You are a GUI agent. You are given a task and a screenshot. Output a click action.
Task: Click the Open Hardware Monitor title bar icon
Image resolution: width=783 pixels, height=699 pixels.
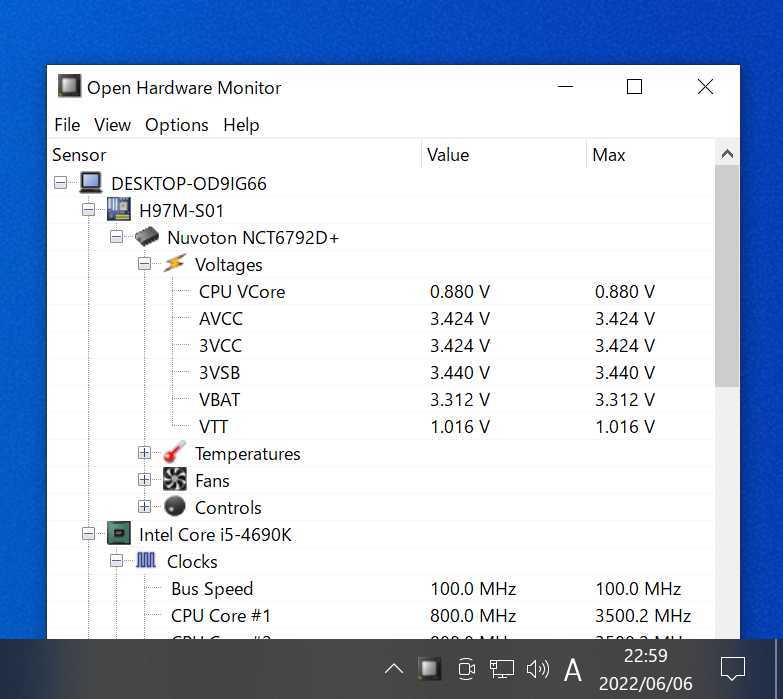coord(69,86)
